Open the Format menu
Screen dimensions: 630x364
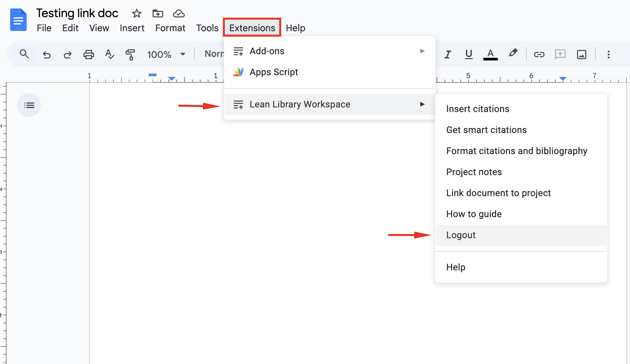[x=170, y=28]
